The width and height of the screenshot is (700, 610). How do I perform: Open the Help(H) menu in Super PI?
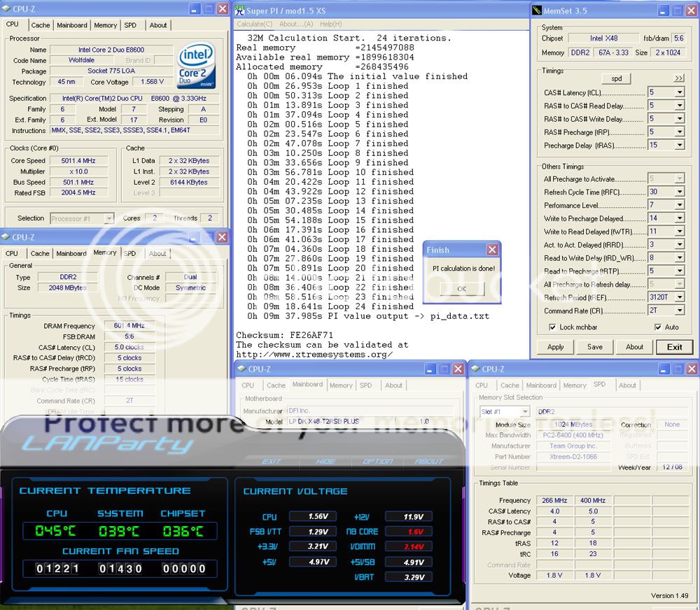click(x=331, y=24)
